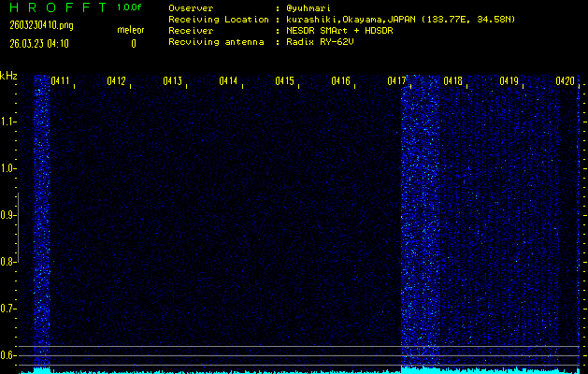Click the 0411 time marker
The height and width of the screenshot is (374, 588).
(x=61, y=81)
